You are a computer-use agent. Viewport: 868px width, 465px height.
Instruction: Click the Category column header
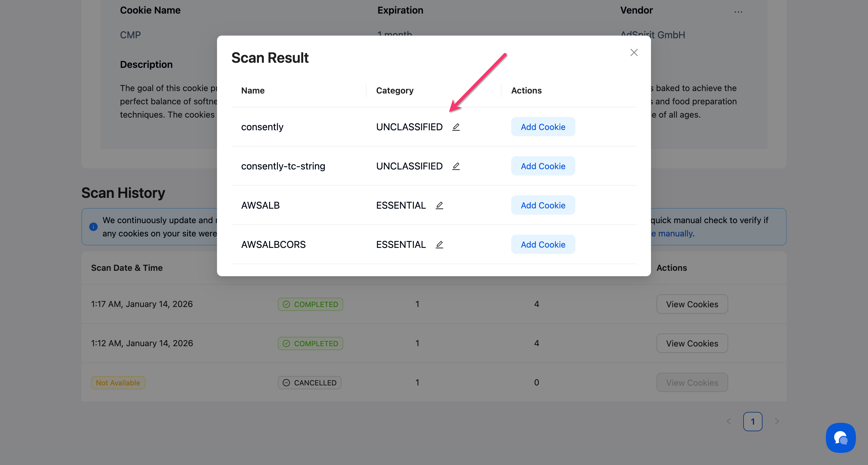(395, 90)
